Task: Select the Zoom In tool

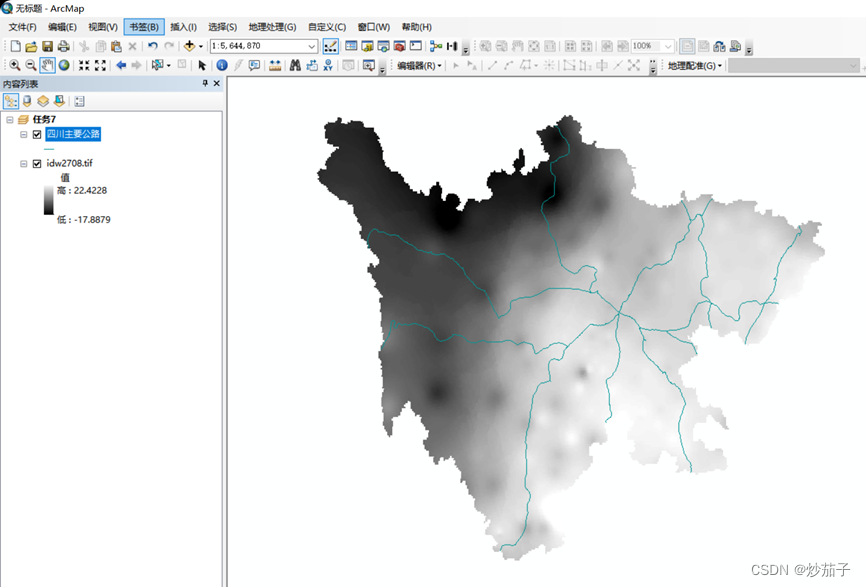Action: tap(14, 65)
